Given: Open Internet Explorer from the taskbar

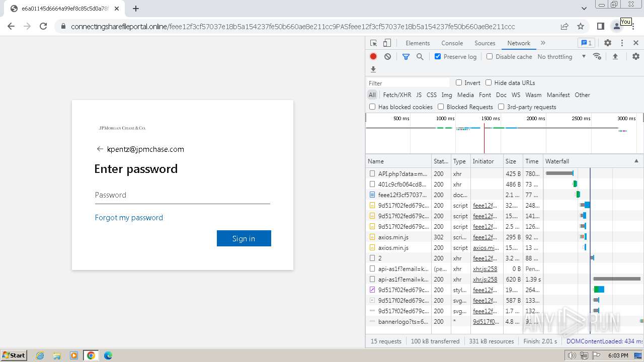Looking at the screenshot, I should [x=40, y=355].
